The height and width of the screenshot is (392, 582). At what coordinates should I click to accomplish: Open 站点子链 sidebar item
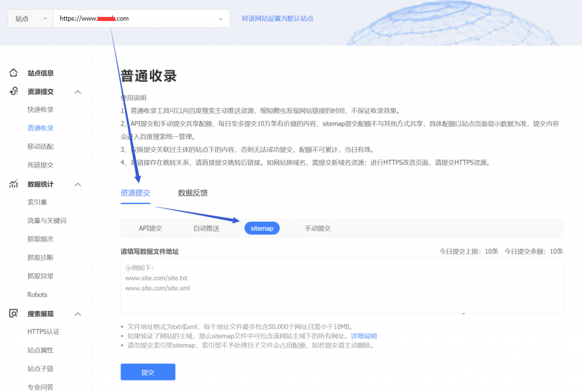click(40, 369)
